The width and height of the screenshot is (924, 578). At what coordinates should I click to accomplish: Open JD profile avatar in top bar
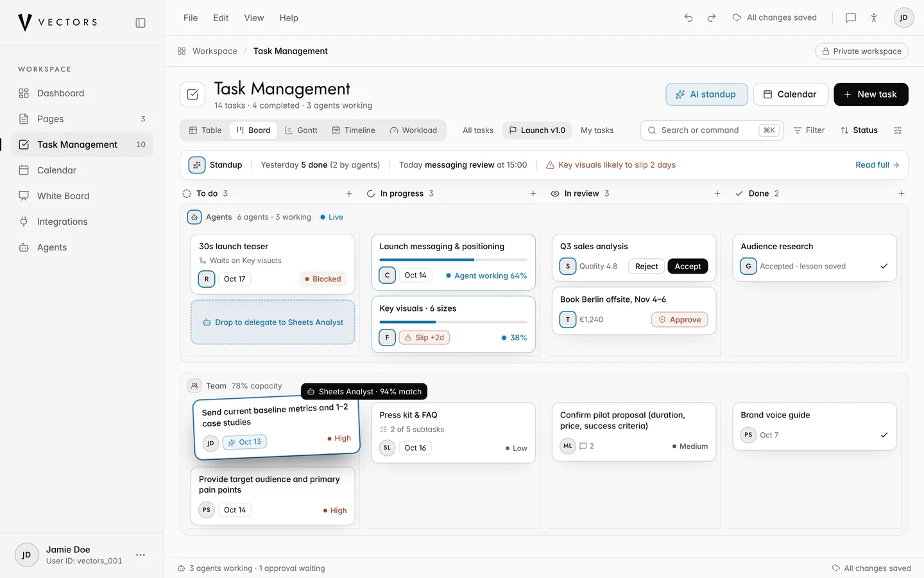[x=903, y=18]
